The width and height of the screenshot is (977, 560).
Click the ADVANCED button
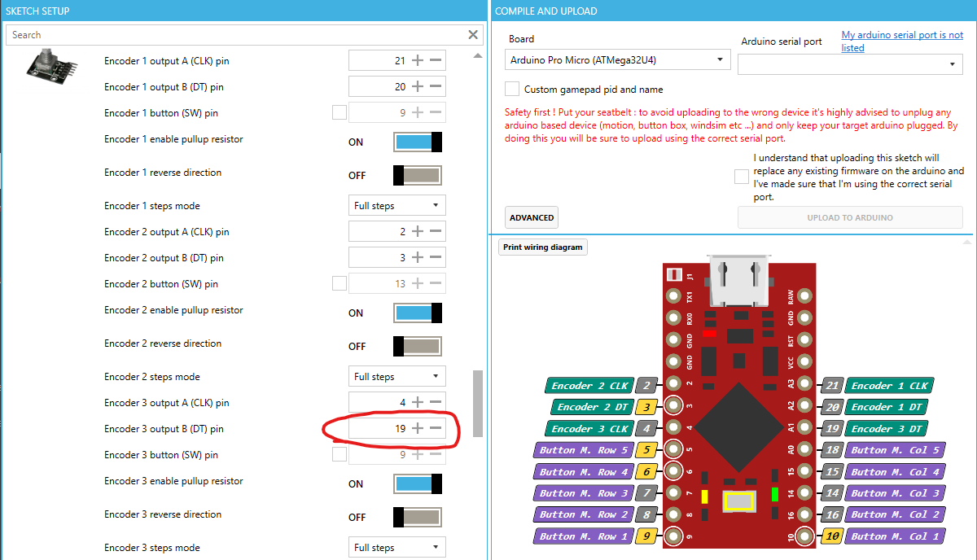coord(531,217)
